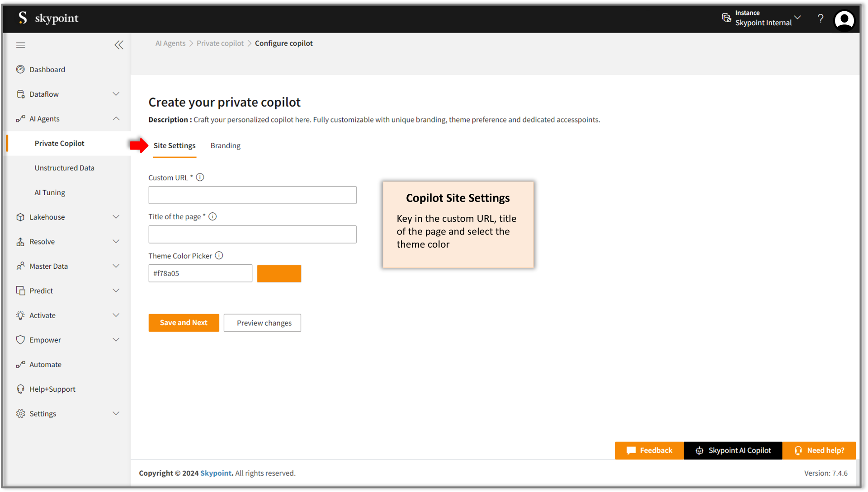Screen dimensions: 868x492
Task: Switch to the Site Settings tab
Action: (x=175, y=145)
